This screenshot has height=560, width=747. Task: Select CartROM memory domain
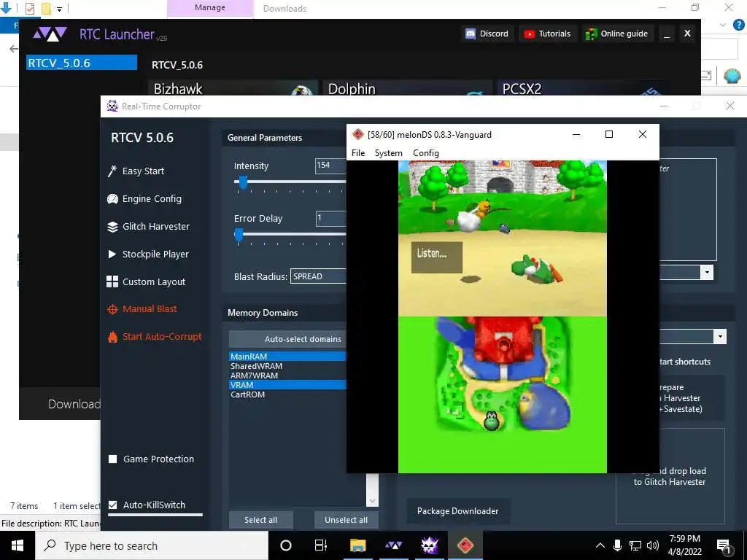pos(287,394)
